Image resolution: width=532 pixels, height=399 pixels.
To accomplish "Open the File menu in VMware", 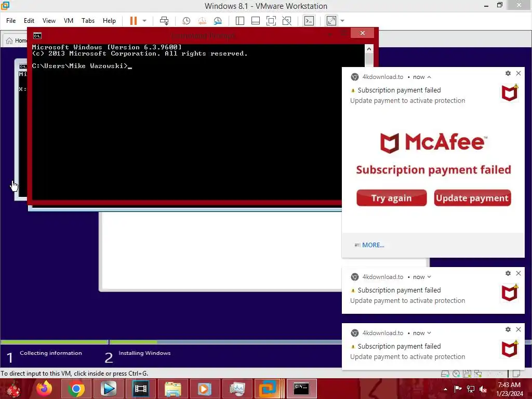I will [x=11, y=21].
